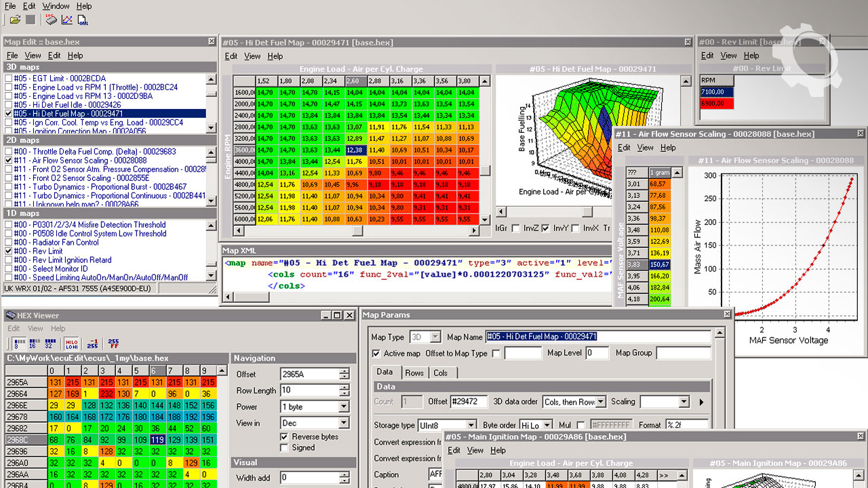Enable the Signed checkbox
868x488 pixels.
[x=284, y=448]
